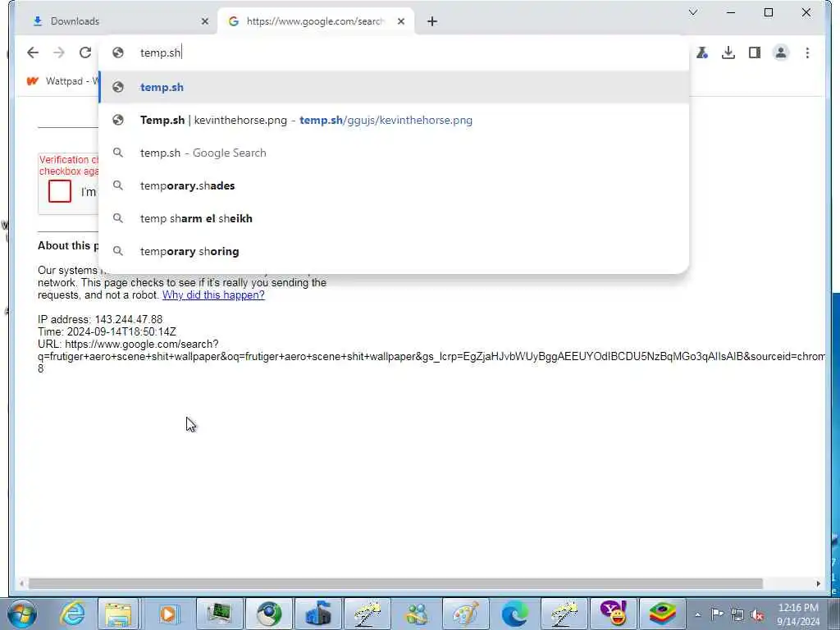
Task: Click the scroll-right arrow of horizontal scrollbar
Action: (x=818, y=583)
